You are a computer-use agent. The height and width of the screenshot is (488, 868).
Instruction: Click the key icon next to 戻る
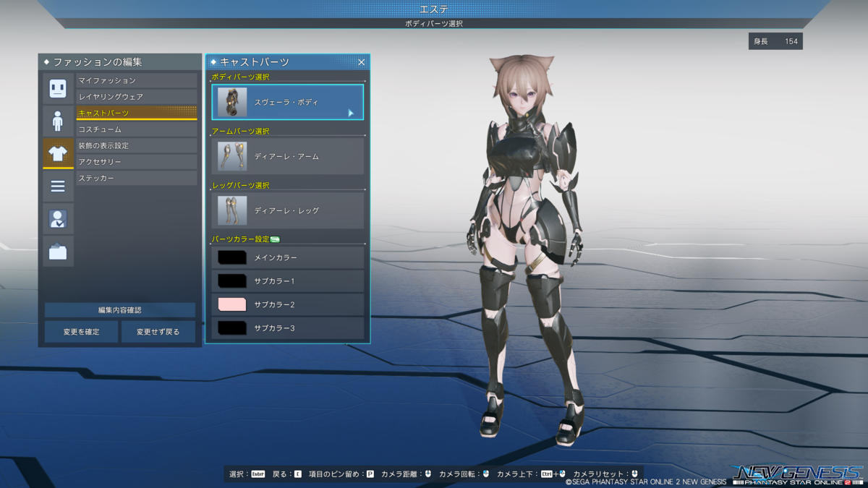tap(297, 474)
